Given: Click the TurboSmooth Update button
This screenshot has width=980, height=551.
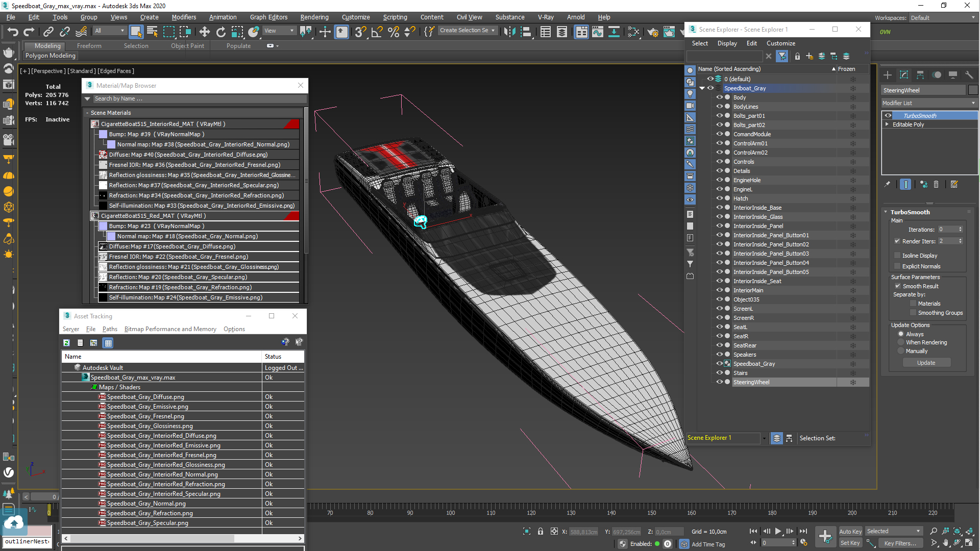Looking at the screenshot, I should click(926, 363).
